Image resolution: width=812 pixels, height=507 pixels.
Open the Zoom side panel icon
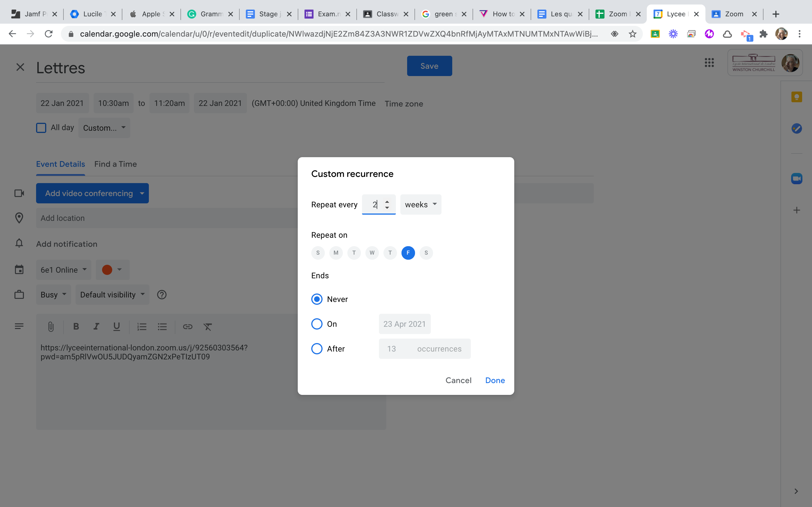tap(796, 179)
